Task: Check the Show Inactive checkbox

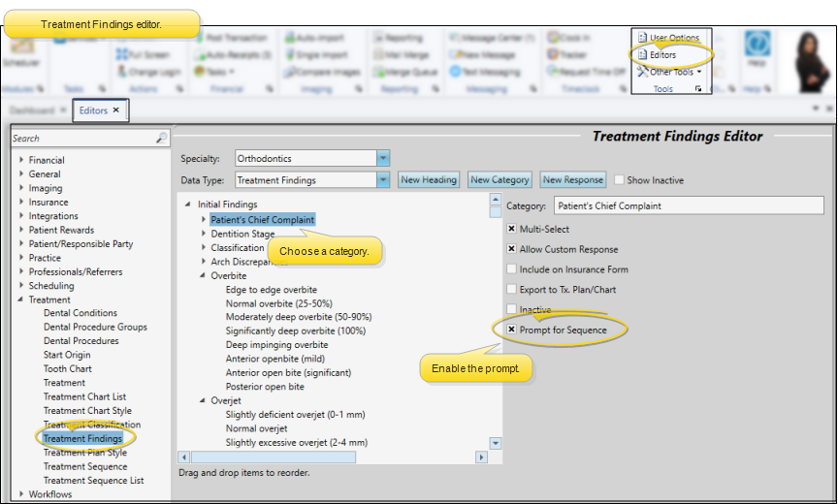Action: tap(619, 180)
